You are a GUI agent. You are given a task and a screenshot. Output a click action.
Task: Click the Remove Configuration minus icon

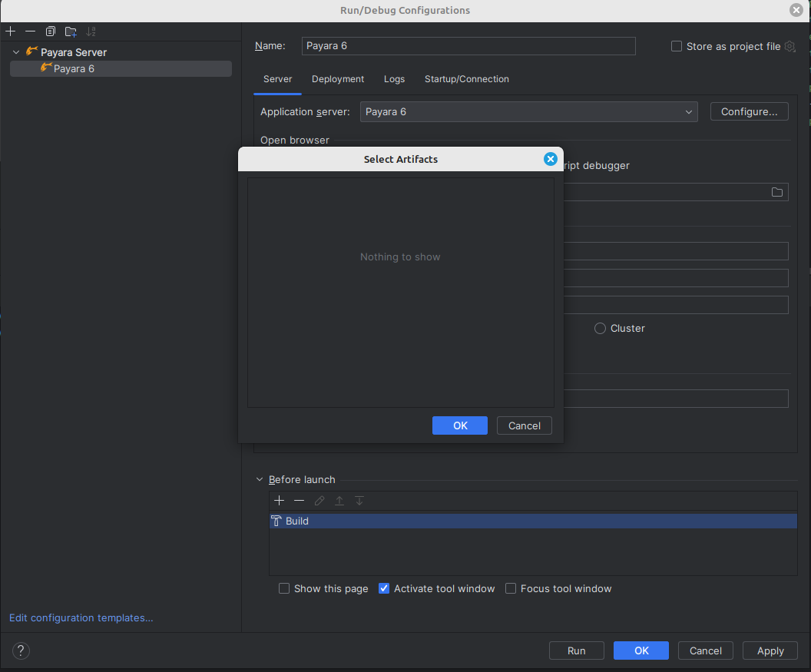pos(30,31)
